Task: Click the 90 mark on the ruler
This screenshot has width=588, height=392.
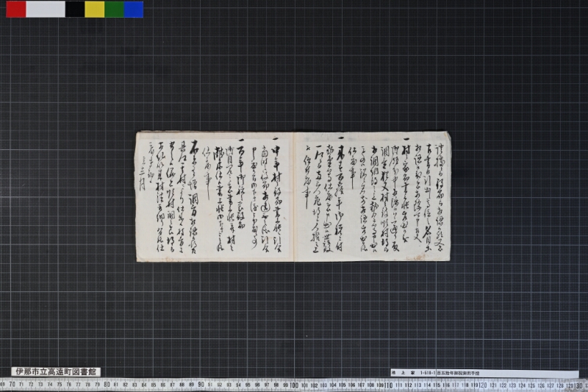Action: pyautogui.click(x=201, y=385)
